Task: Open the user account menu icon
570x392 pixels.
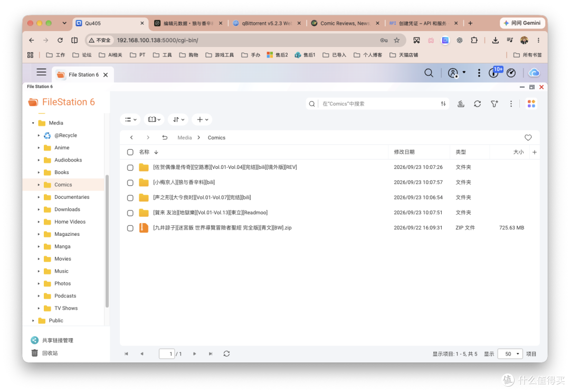Action: coord(453,73)
